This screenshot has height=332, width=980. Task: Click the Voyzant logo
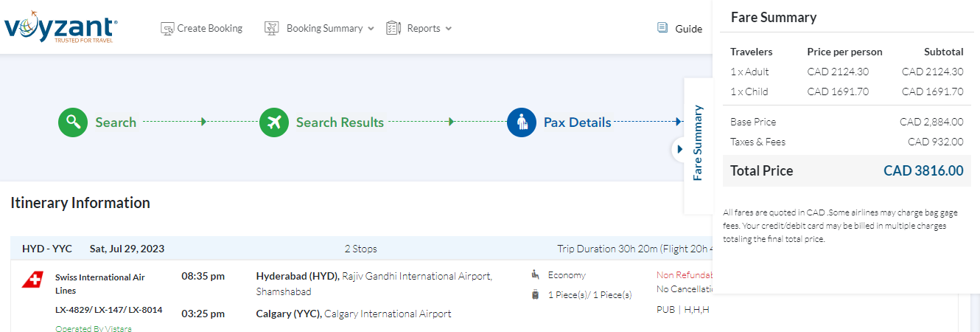pos(60,29)
